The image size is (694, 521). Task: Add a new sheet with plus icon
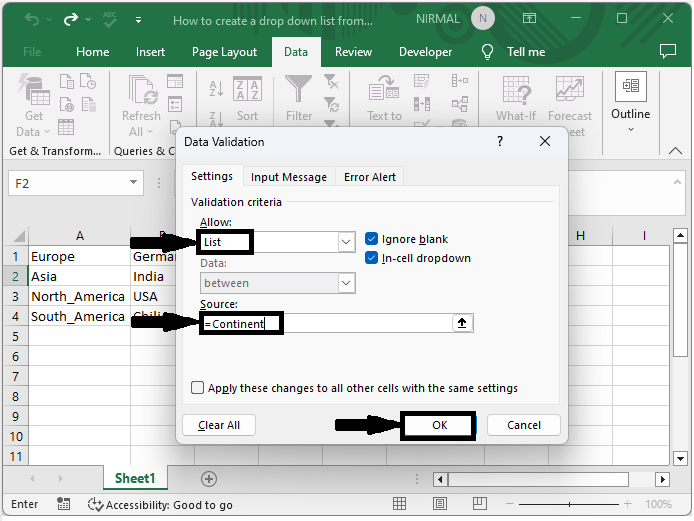209,479
